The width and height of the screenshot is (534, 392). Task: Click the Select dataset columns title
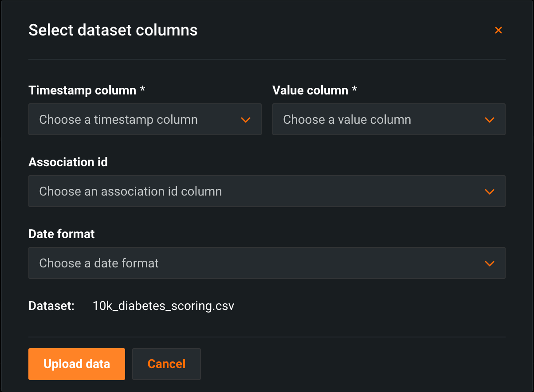(x=113, y=30)
